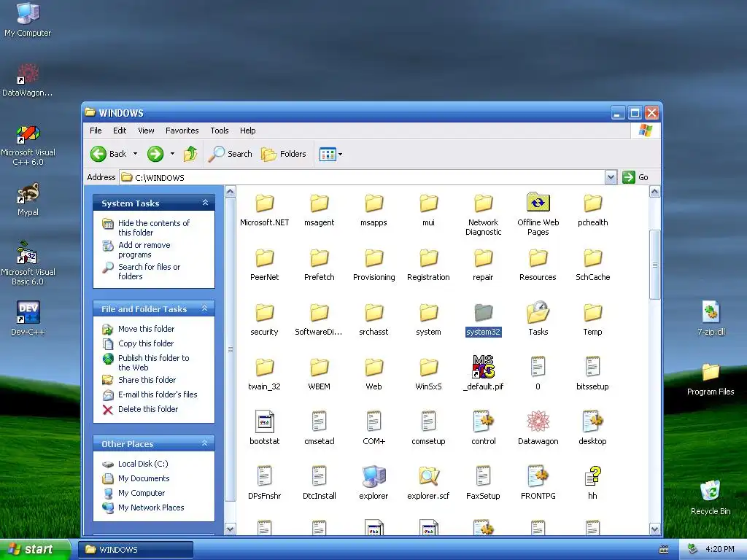
Task: Open Forward history dropdown arrow
Action: [x=172, y=154]
